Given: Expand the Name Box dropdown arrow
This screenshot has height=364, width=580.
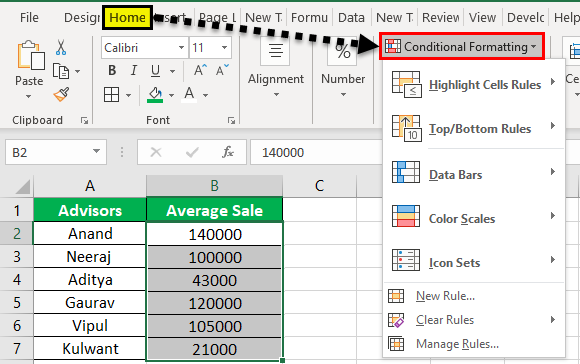Looking at the screenshot, I should [x=96, y=151].
